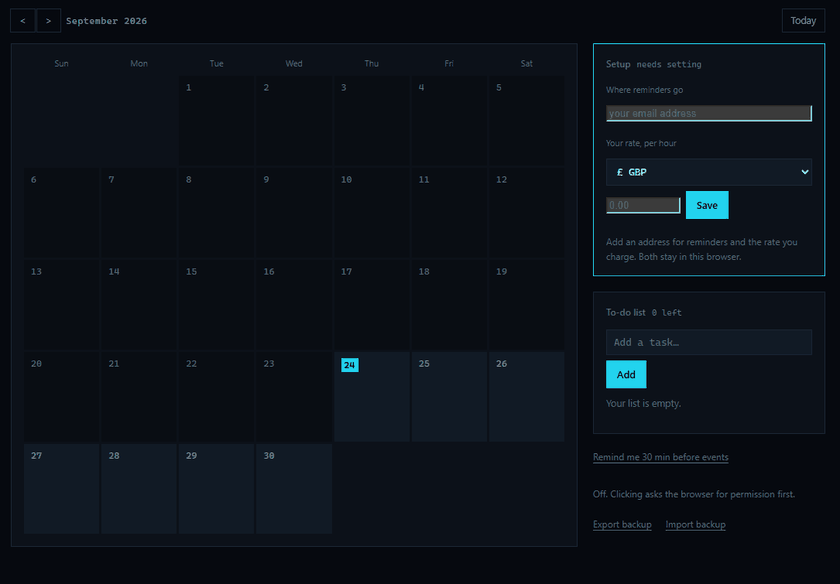Screen dimensions: 840x584
Task: Focus the email address field
Action: click(709, 113)
